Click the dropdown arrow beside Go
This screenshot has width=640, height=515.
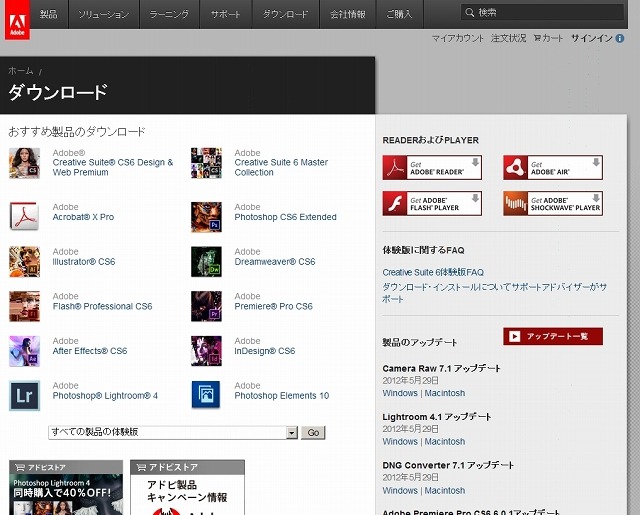[x=292, y=433]
